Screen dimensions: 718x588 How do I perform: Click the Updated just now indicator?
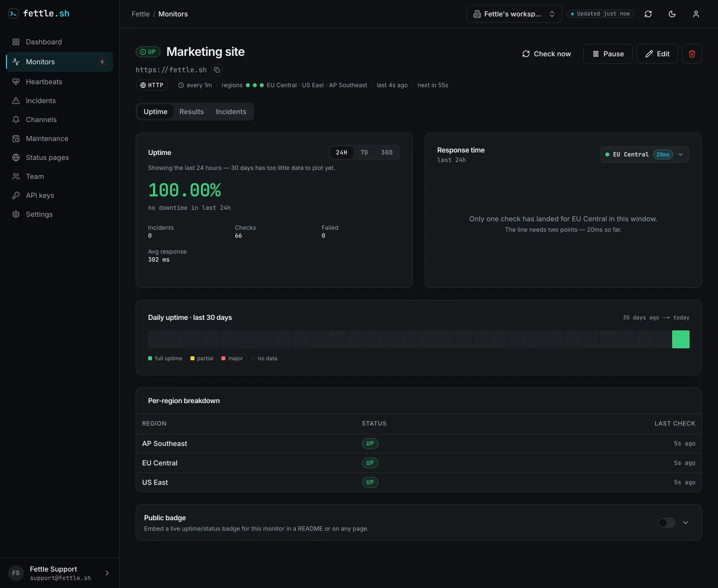coord(600,14)
